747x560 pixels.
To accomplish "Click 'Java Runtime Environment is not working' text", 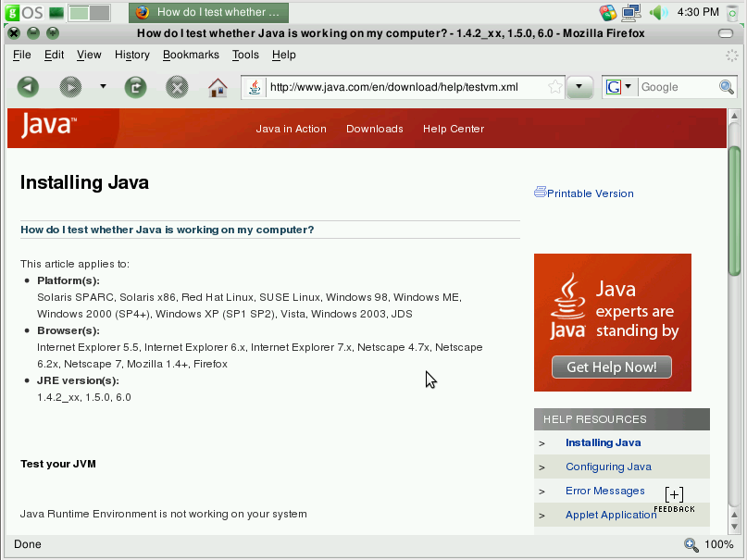I will tap(164, 514).
